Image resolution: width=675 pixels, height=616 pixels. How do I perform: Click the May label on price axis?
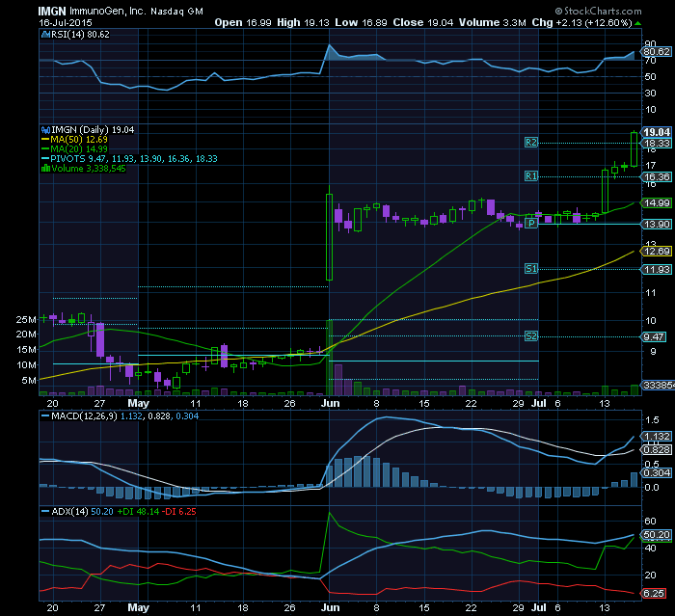(x=139, y=403)
